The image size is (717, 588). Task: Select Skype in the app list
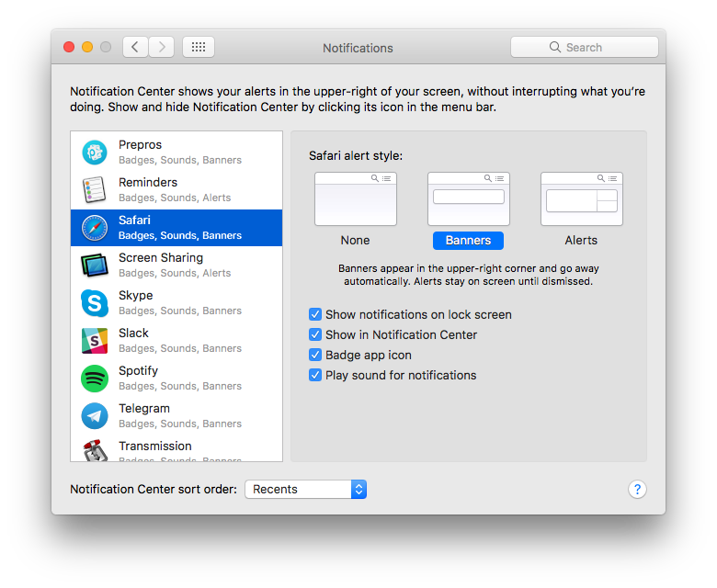click(176, 303)
